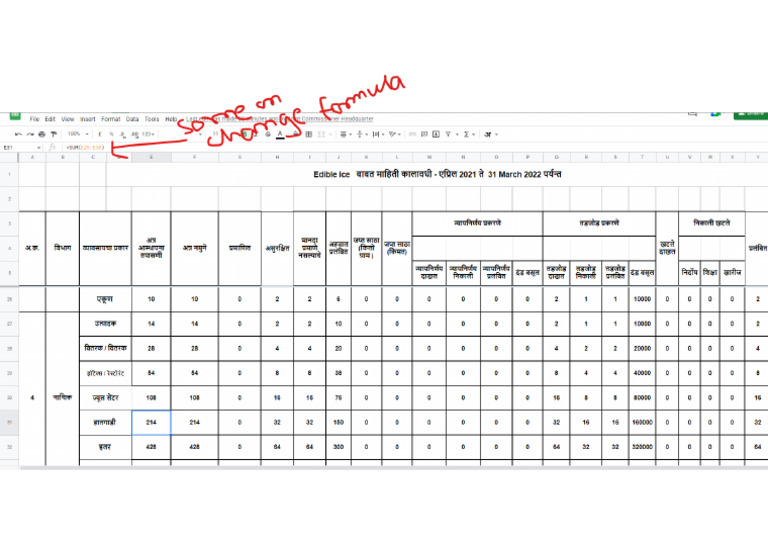Click the Redo icon in the toolbar
Image resolution: width=768 pixels, height=543 pixels.
tap(30, 134)
